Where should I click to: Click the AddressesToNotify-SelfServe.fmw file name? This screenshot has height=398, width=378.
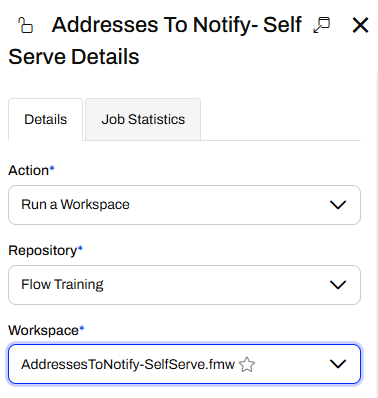coord(128,364)
